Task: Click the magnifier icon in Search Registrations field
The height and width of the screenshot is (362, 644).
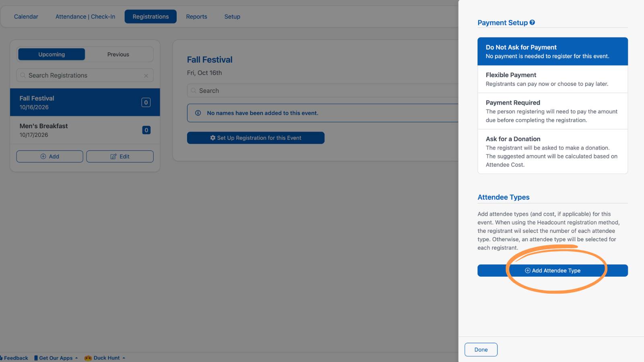Action: [x=23, y=75]
